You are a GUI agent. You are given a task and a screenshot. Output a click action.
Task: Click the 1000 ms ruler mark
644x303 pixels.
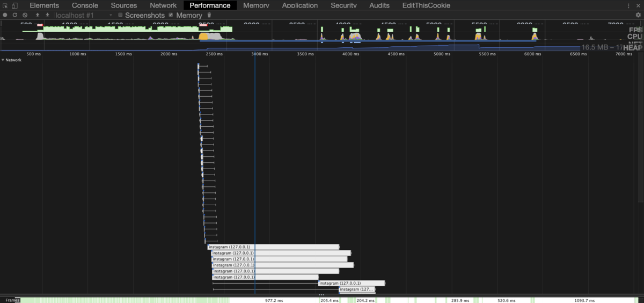[x=78, y=54]
